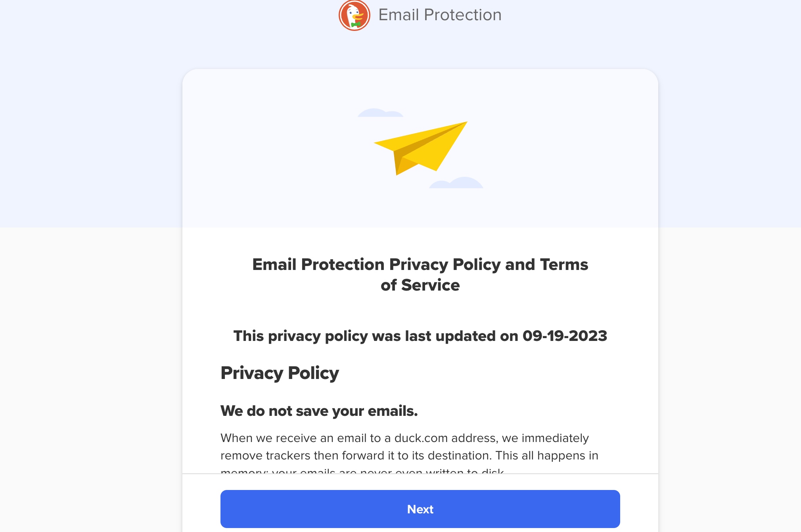Click "We do not save your emails." subheading

coord(319,411)
